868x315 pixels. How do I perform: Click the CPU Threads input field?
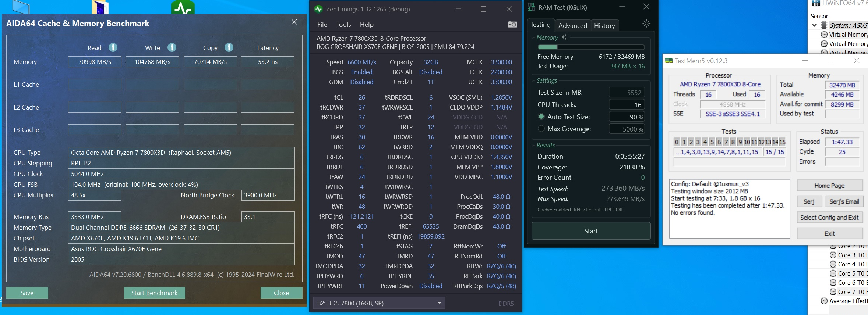[627, 105]
